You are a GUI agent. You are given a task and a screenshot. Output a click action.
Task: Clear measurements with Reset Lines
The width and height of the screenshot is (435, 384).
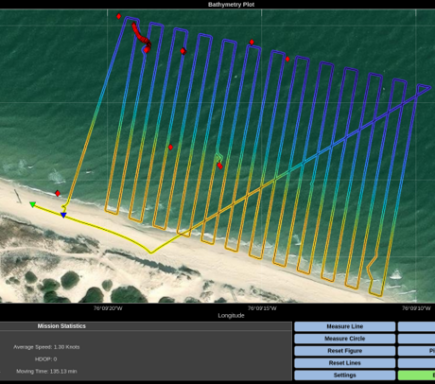point(345,363)
